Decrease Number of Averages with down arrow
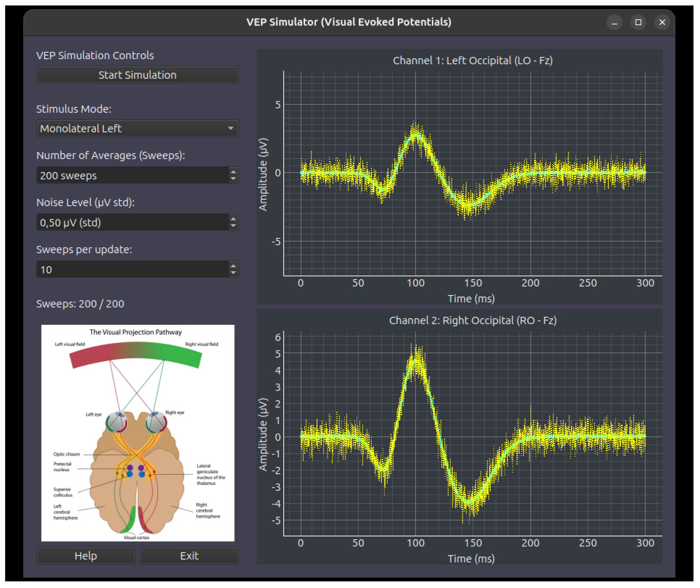This screenshot has width=700, height=588. (x=233, y=179)
